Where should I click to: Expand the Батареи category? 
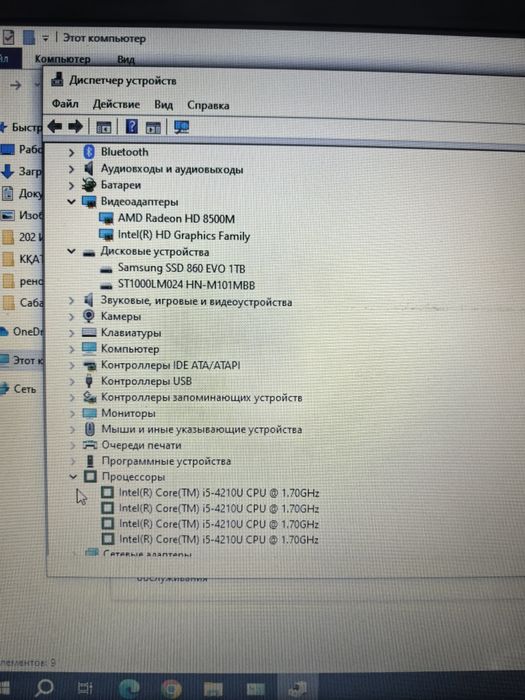click(71, 185)
